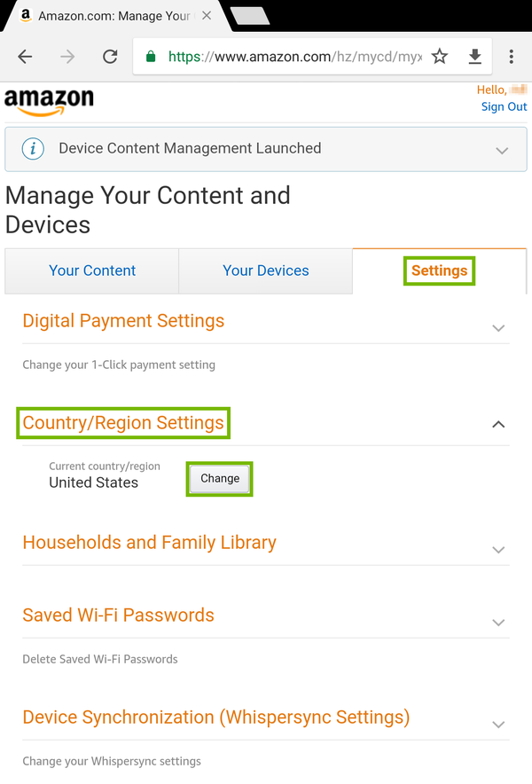Click the Change button for country/region
532x784 pixels.
coord(219,478)
